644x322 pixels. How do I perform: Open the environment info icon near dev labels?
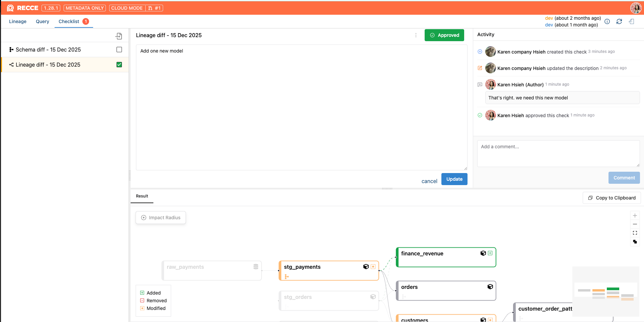point(607,21)
